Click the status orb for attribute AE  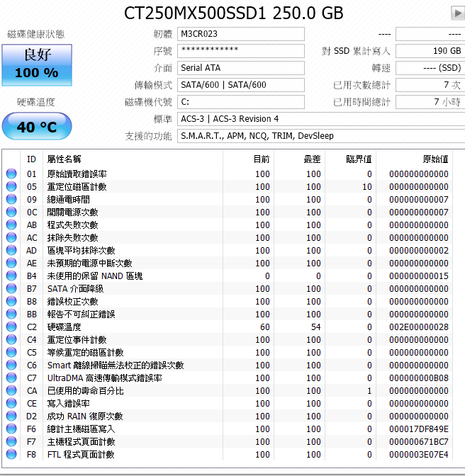[x=11, y=263]
